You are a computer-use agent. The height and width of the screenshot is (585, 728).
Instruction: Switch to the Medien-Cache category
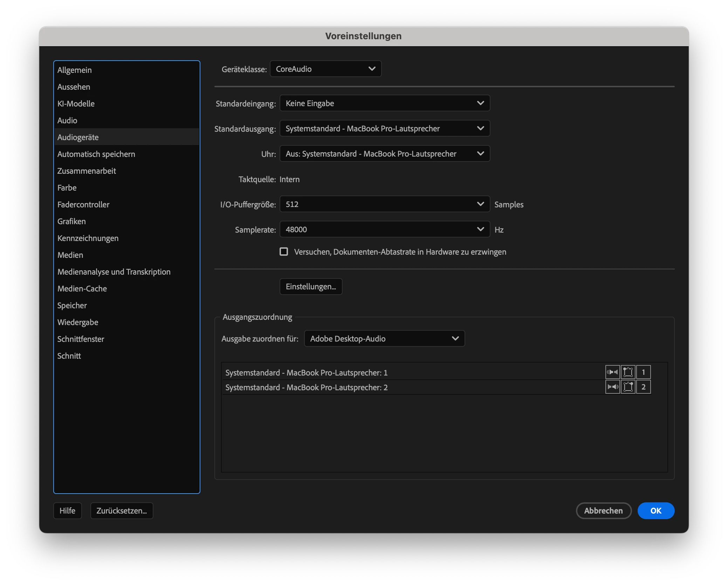tap(82, 289)
